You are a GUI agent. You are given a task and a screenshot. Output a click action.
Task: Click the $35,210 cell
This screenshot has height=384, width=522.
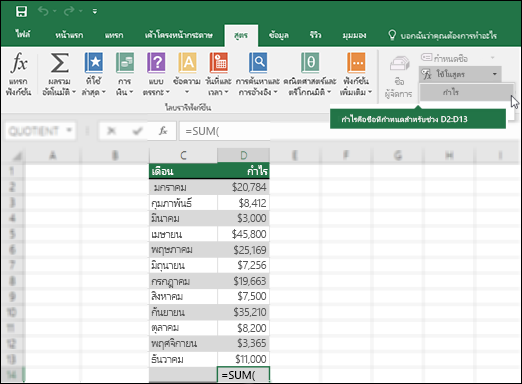[243, 312]
